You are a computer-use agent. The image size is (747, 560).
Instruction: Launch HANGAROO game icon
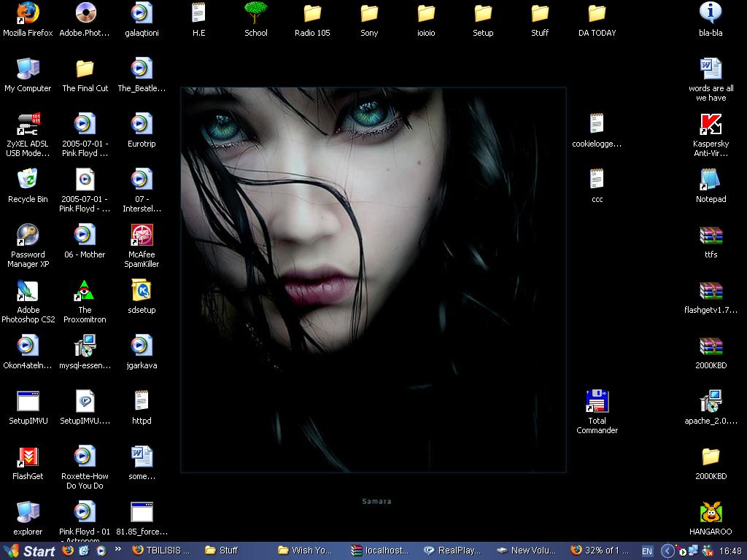point(711,512)
